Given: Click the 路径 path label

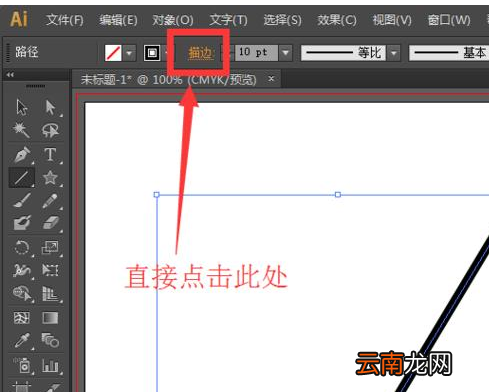Looking at the screenshot, I should coord(27,52).
